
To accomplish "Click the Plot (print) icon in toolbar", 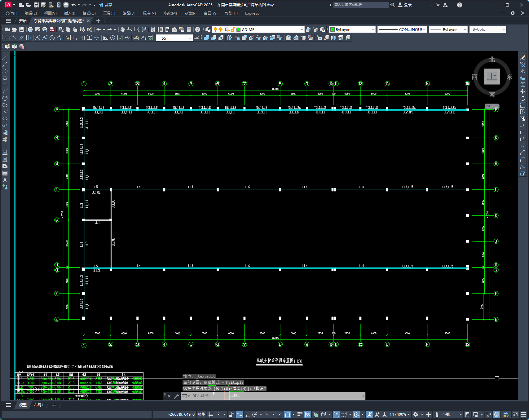I will [30, 29].
